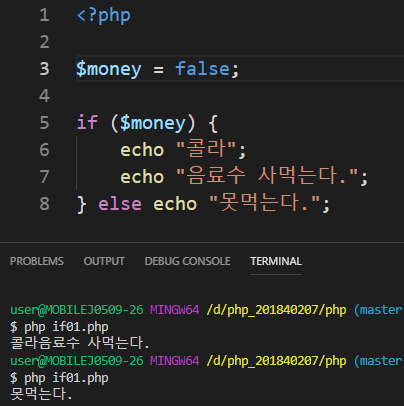Click the last terminal output 못먹는다.
Viewport: 404px width, 406px height.
[x=41, y=394]
